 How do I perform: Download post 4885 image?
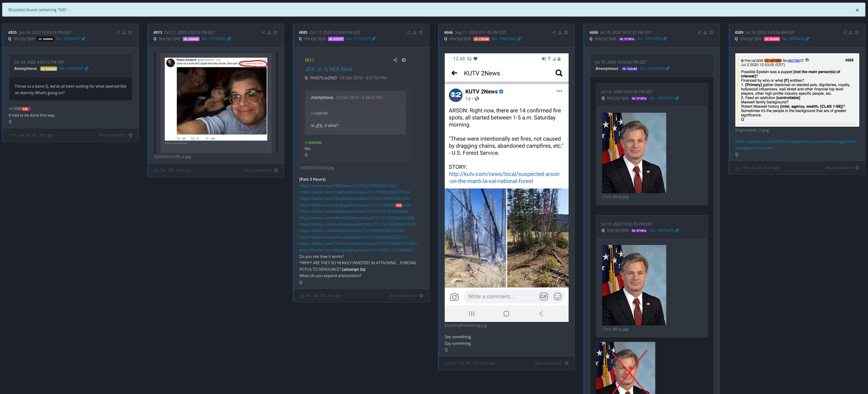click(x=415, y=32)
